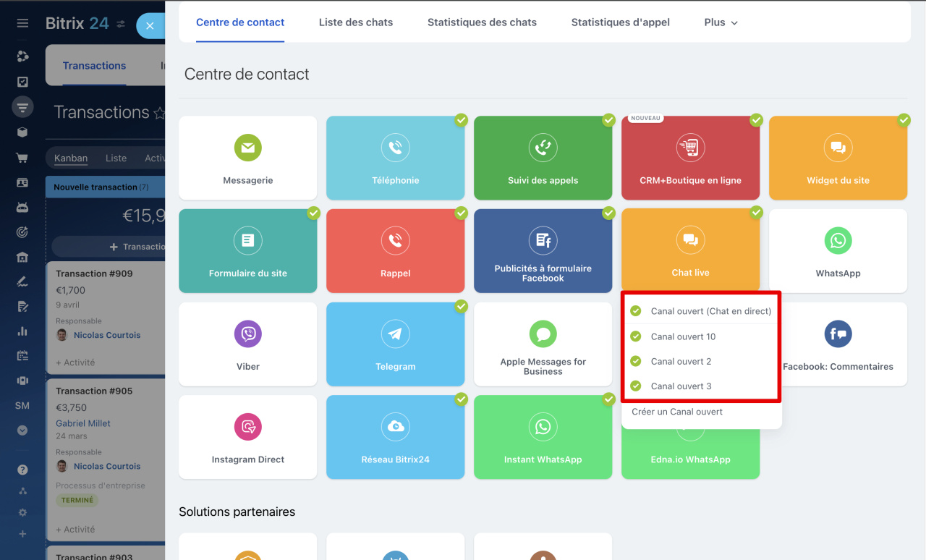Screen dimensions: 926x560
Task: Open the Suivi des appels tile
Action: coord(543,158)
